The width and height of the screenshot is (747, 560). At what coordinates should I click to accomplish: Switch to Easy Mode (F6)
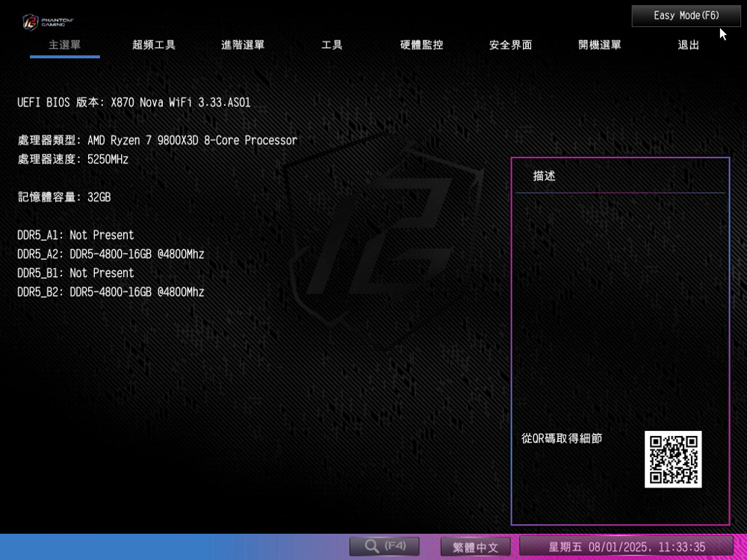(686, 16)
